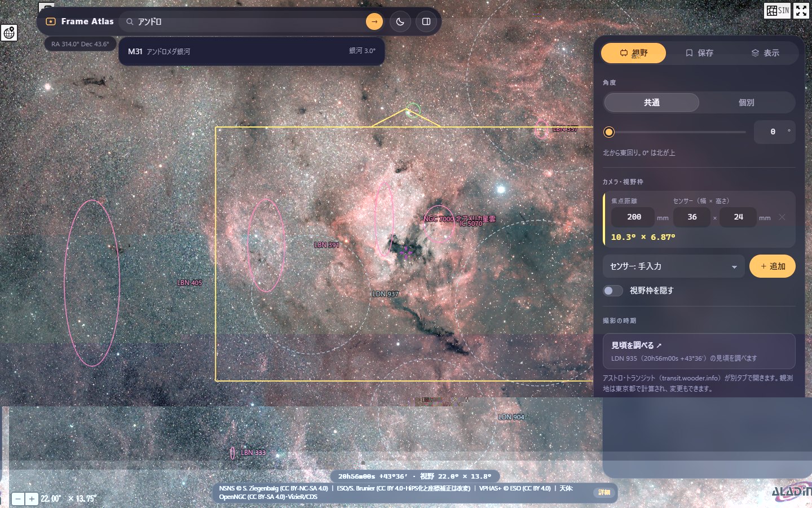The height and width of the screenshot is (508, 812).
Task: Enter fullscreen with the expand arrows icon
Action: pyautogui.click(x=801, y=10)
